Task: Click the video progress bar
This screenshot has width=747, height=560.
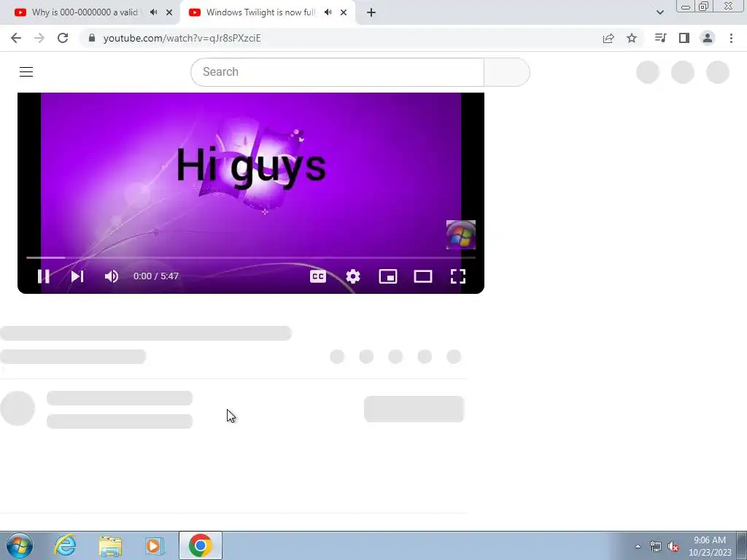Action: pos(251,257)
